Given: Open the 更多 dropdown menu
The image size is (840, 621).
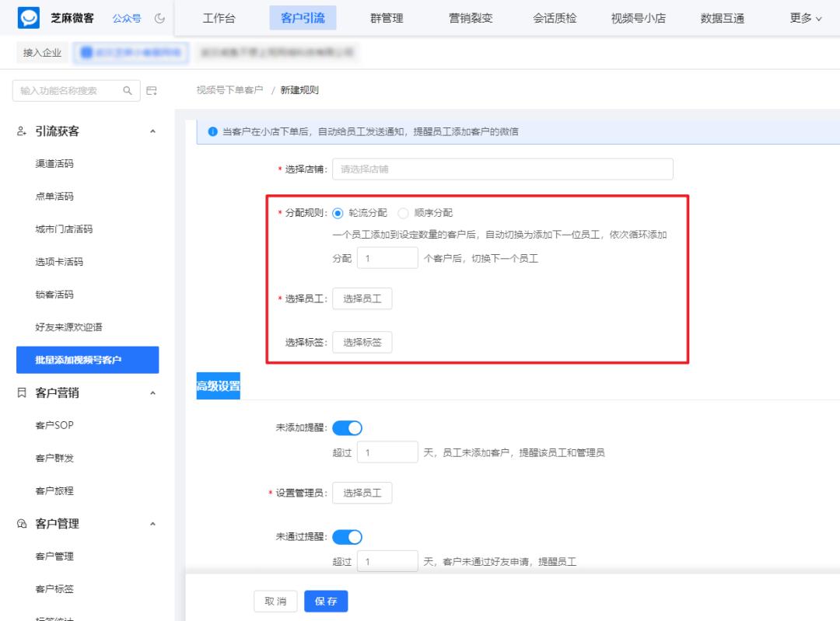Looking at the screenshot, I should tap(805, 18).
